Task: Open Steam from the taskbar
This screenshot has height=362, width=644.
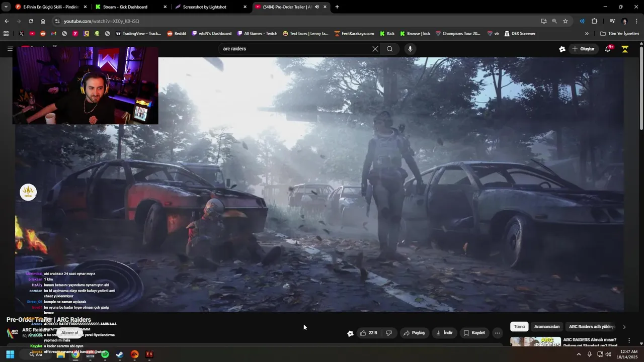Action: click(119, 354)
